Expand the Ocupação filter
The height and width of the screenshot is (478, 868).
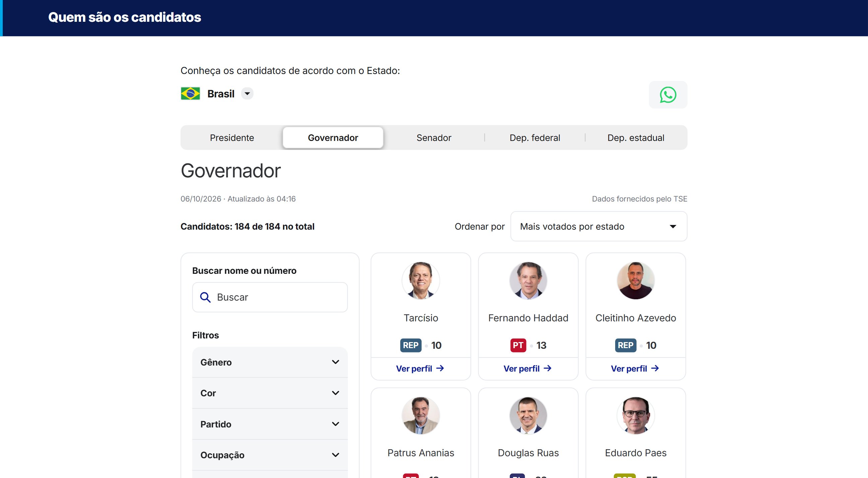(270, 455)
